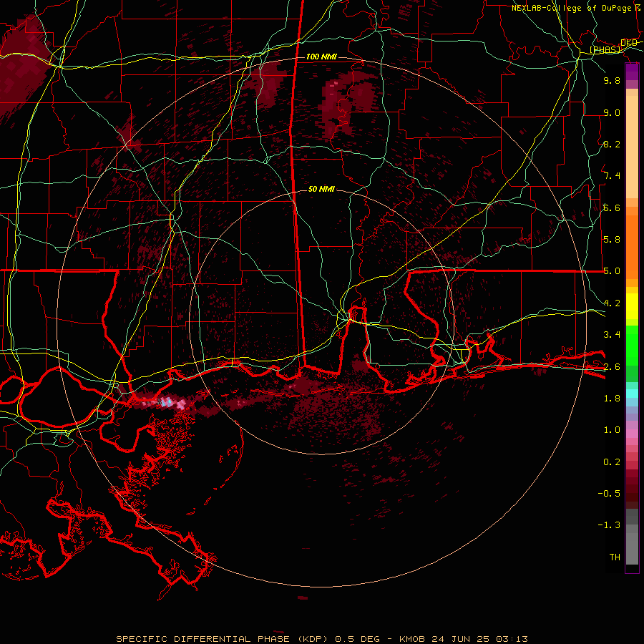This screenshot has width=644, height=644.
Task: Click the 8.2 color scale value
Action: pyautogui.click(x=612, y=144)
